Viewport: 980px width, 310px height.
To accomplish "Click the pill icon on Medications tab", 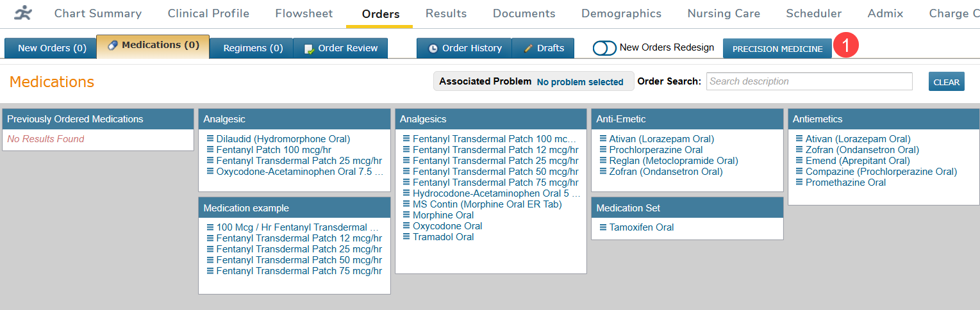I will [113, 45].
